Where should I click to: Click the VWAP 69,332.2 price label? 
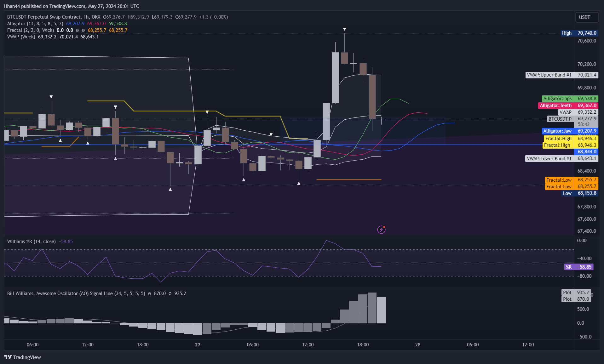tap(578, 112)
